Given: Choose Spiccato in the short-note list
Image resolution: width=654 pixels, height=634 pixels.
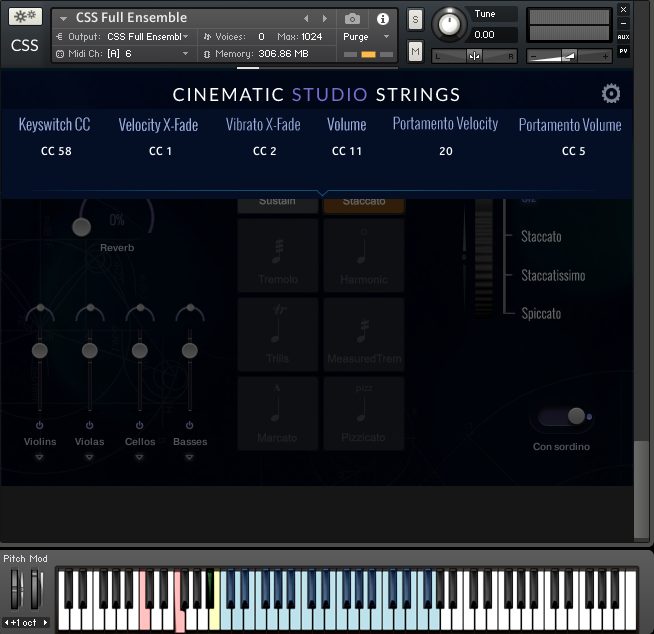Looking at the screenshot, I should [541, 314].
